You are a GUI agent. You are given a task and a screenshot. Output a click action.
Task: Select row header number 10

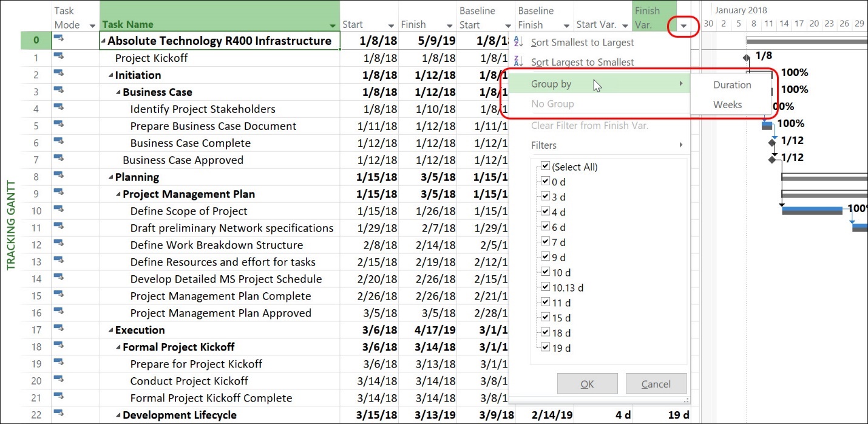point(36,211)
